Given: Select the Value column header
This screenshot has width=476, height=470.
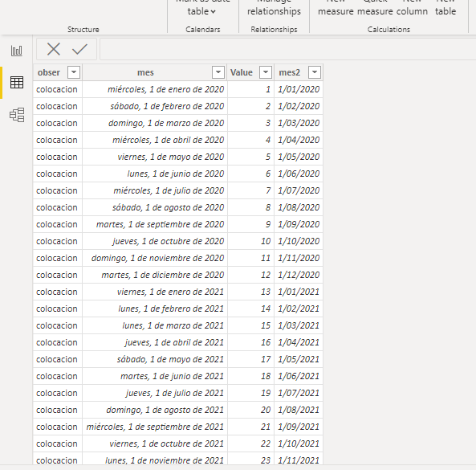Looking at the screenshot, I should click(242, 72).
